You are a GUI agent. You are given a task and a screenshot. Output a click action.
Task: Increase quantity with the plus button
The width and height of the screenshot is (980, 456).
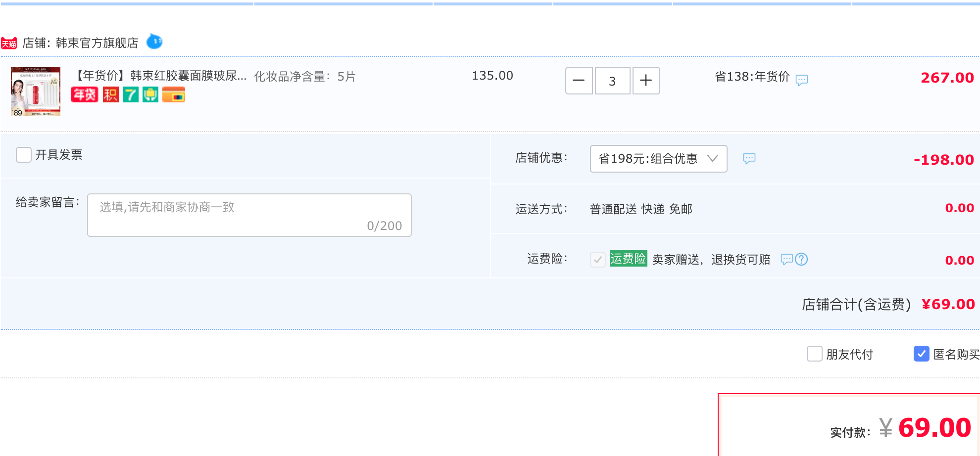click(x=646, y=81)
